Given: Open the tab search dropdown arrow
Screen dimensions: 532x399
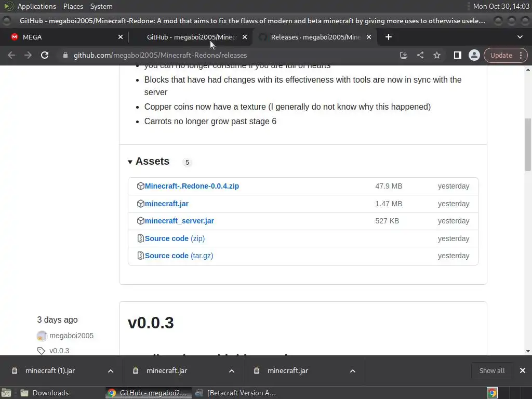Looking at the screenshot, I should pos(520,37).
